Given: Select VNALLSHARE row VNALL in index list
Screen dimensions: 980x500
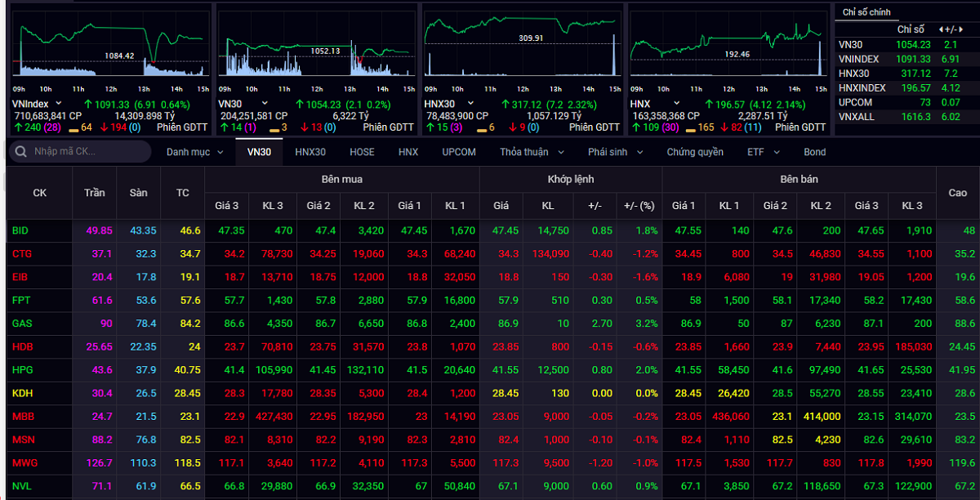Looking at the screenshot, I should [x=855, y=117].
